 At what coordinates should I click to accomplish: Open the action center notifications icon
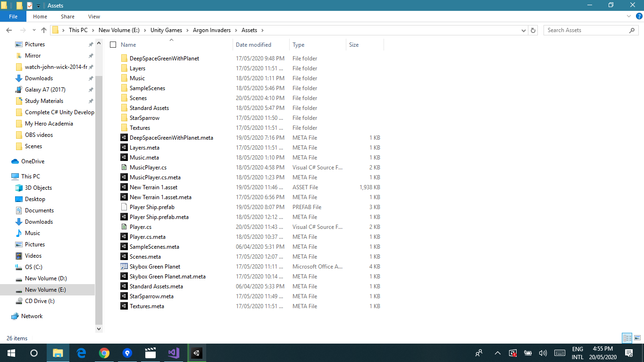629,353
